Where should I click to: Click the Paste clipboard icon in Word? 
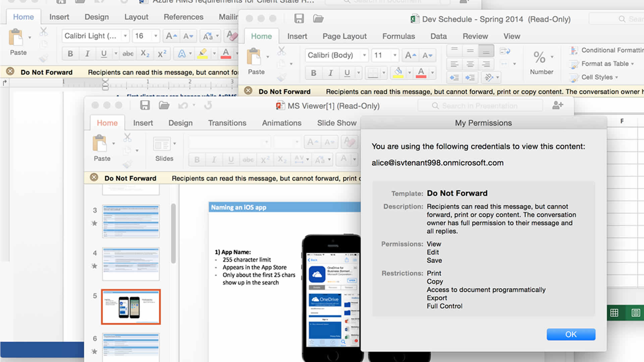16,38
